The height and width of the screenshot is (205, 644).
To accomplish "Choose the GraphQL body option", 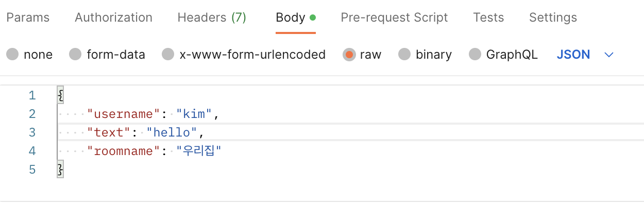I will pyautogui.click(x=475, y=54).
